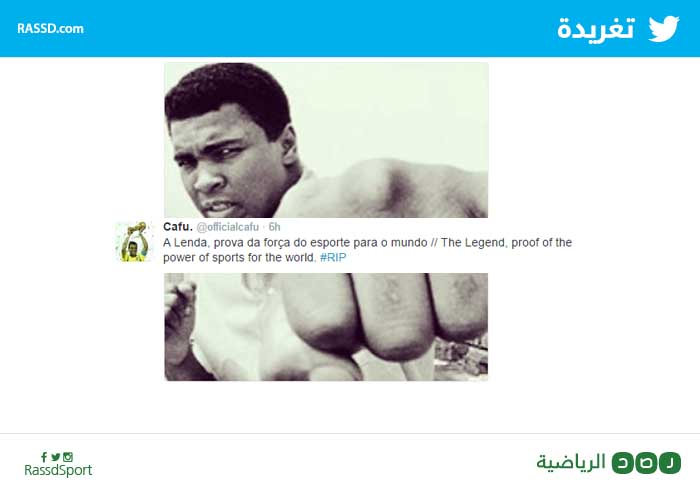Open the RASSD.com link in header
The width and height of the screenshot is (700, 491).
[x=50, y=29]
